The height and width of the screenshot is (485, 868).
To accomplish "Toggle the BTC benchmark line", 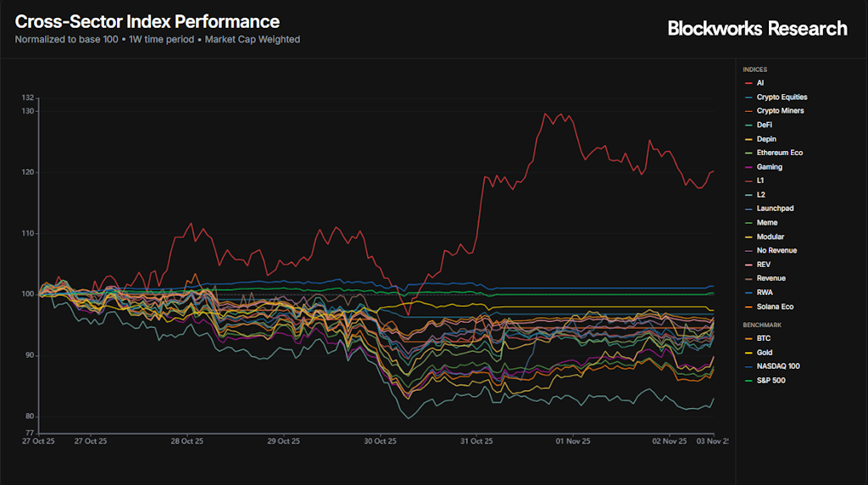I will [763, 338].
